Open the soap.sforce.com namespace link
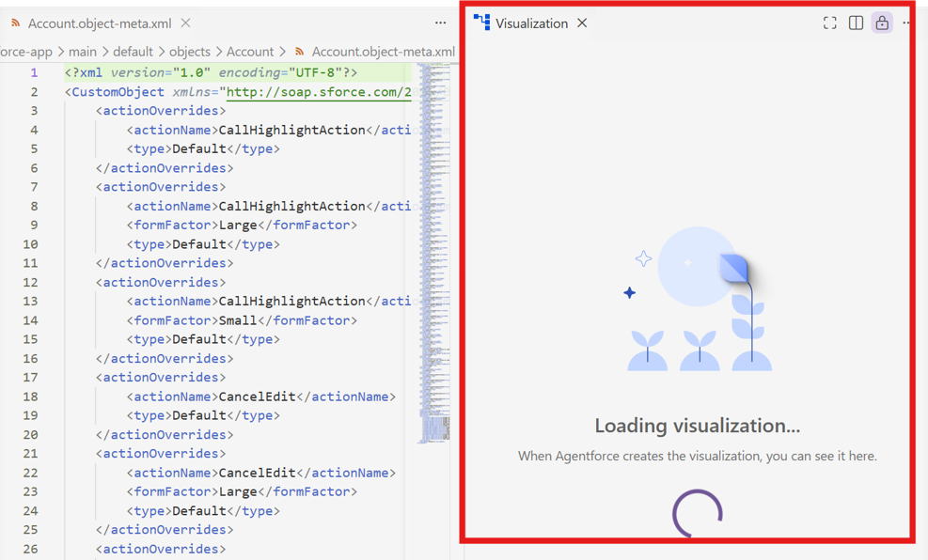This screenshot has height=560, width=928. pos(319,92)
